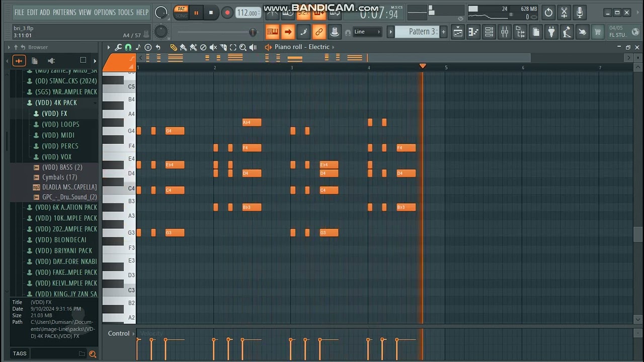Open the FILE menu
Screen dimensions: 644x362
pos(19,12)
